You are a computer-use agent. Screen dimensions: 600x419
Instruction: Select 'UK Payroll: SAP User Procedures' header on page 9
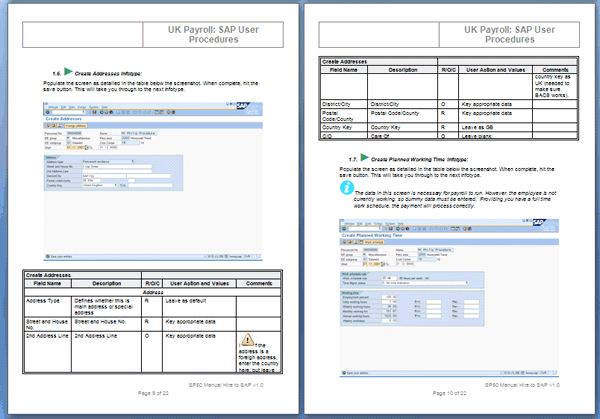pyautogui.click(x=213, y=34)
